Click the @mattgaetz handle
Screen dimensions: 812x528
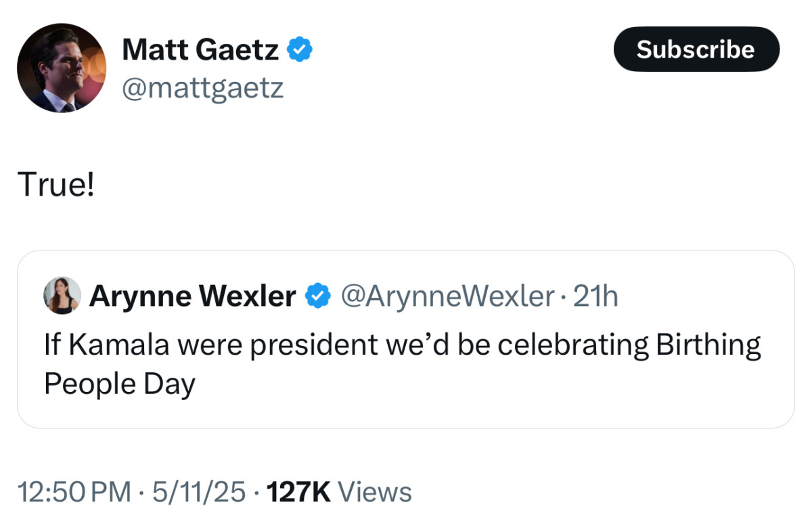[x=202, y=87]
